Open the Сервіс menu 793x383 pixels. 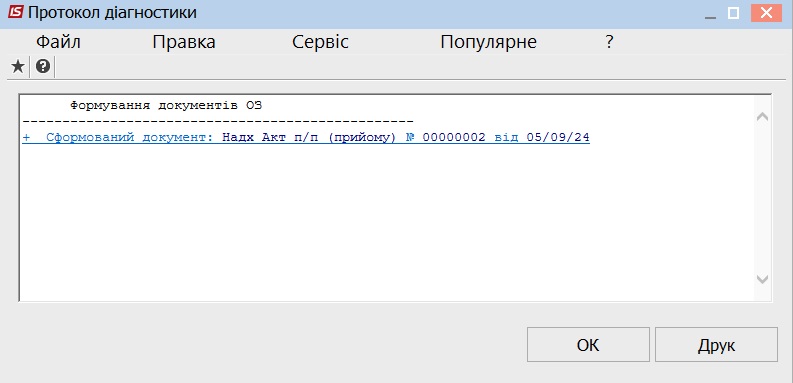320,42
